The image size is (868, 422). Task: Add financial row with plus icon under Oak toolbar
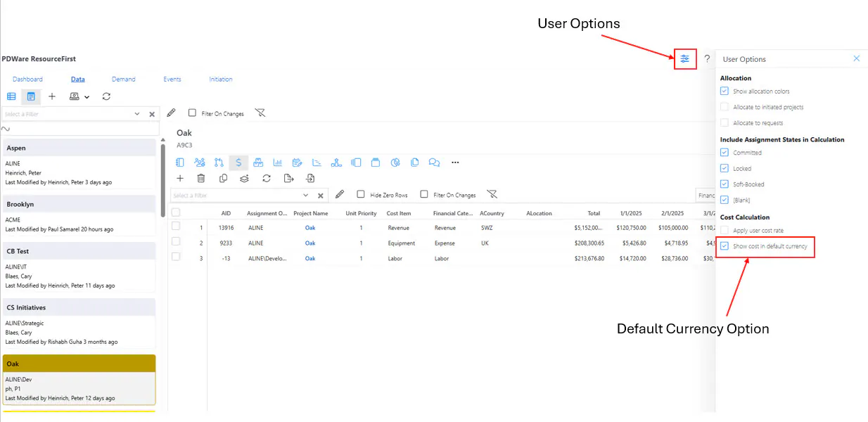click(180, 179)
